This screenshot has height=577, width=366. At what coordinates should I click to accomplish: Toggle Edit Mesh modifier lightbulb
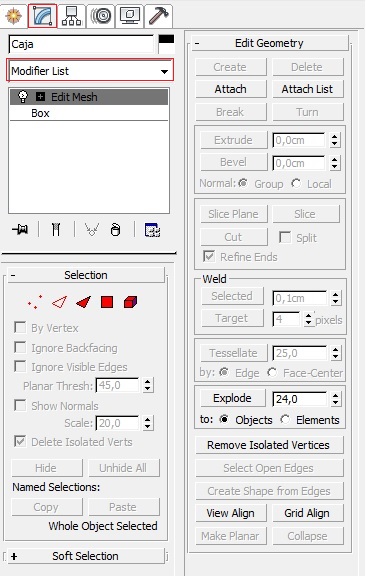point(23,97)
